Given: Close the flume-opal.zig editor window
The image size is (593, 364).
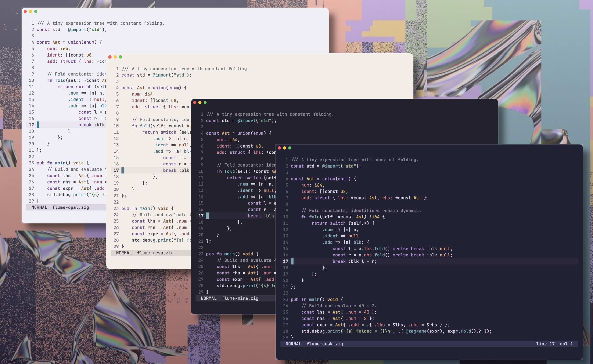Looking at the screenshot, I should click(25, 12).
